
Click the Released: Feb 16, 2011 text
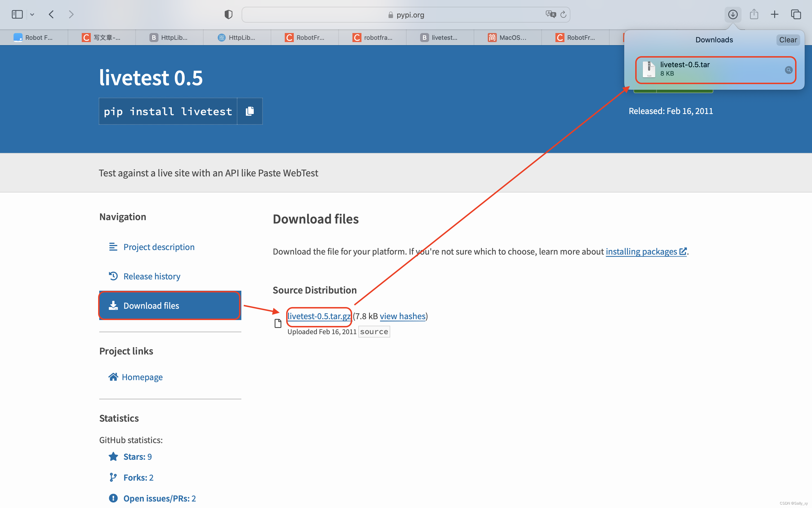(671, 111)
